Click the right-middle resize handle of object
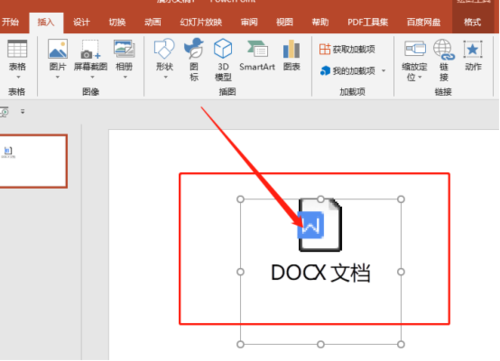 (x=401, y=272)
